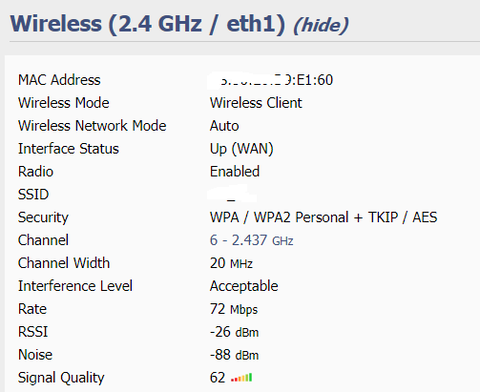This screenshot has height=392, width=480.
Task: Click the signal quality number 62
Action: [218, 378]
